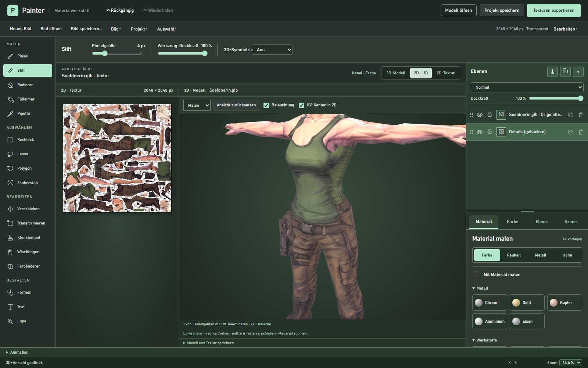Hide the Soeldnerin.glb Originaltextur layer
This screenshot has height=368, width=588.
[480, 115]
